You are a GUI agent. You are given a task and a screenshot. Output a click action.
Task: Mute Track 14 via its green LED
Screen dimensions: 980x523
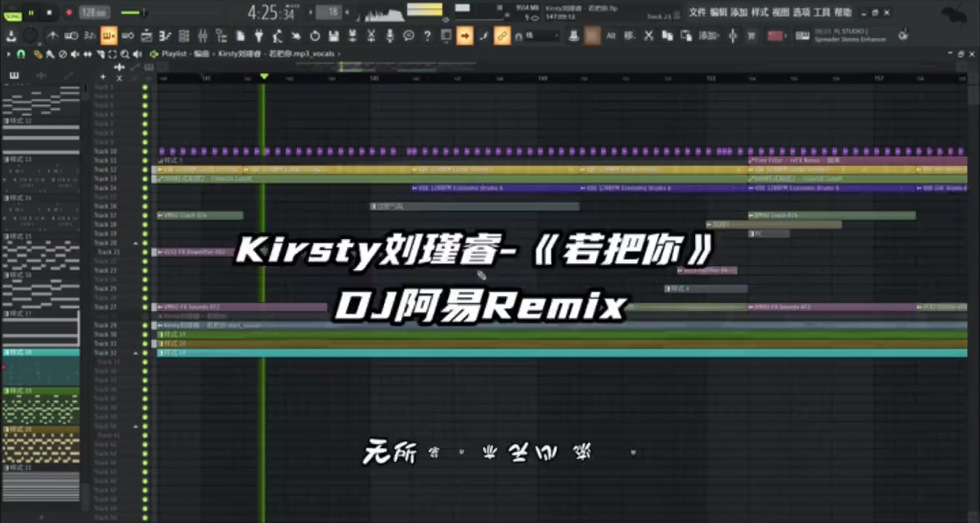[x=145, y=187]
